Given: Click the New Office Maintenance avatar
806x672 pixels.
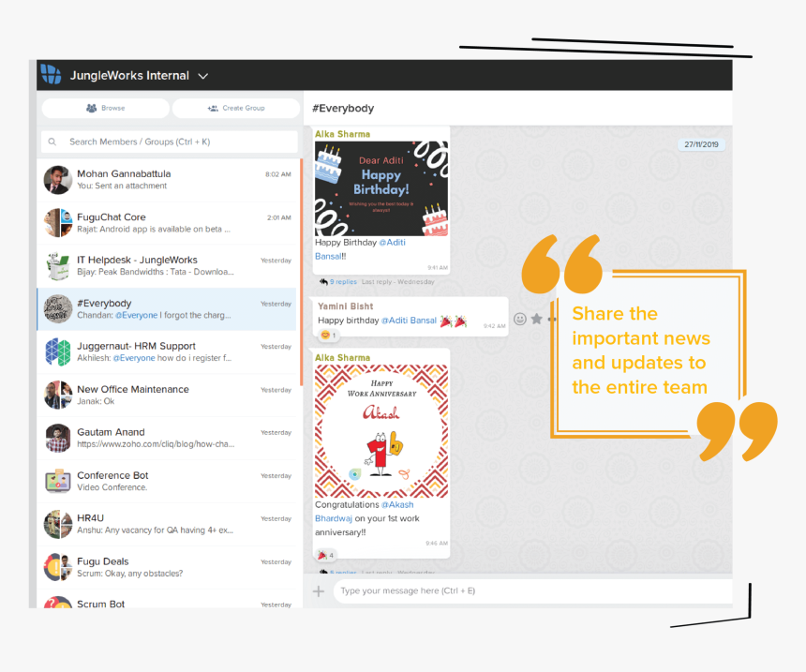Looking at the screenshot, I should [x=58, y=395].
